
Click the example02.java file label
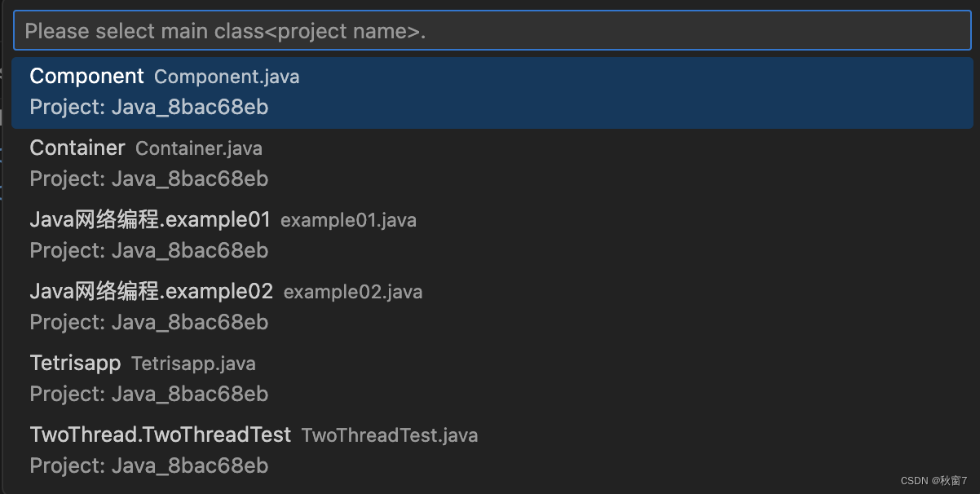[353, 293]
